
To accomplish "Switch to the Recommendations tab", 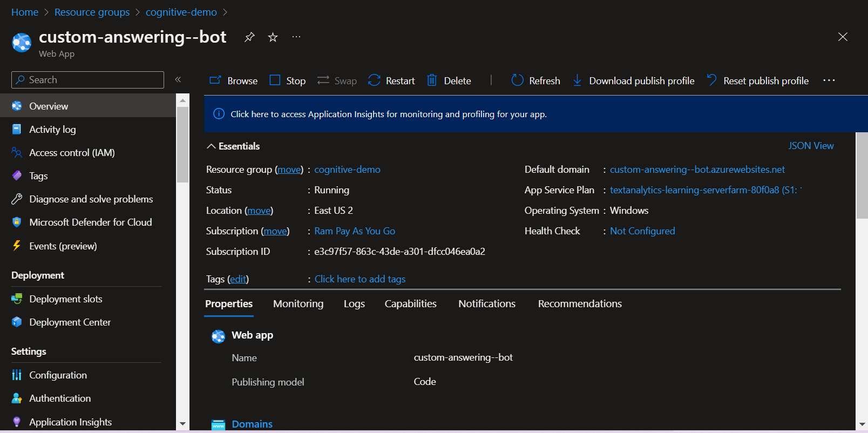I will tap(580, 304).
